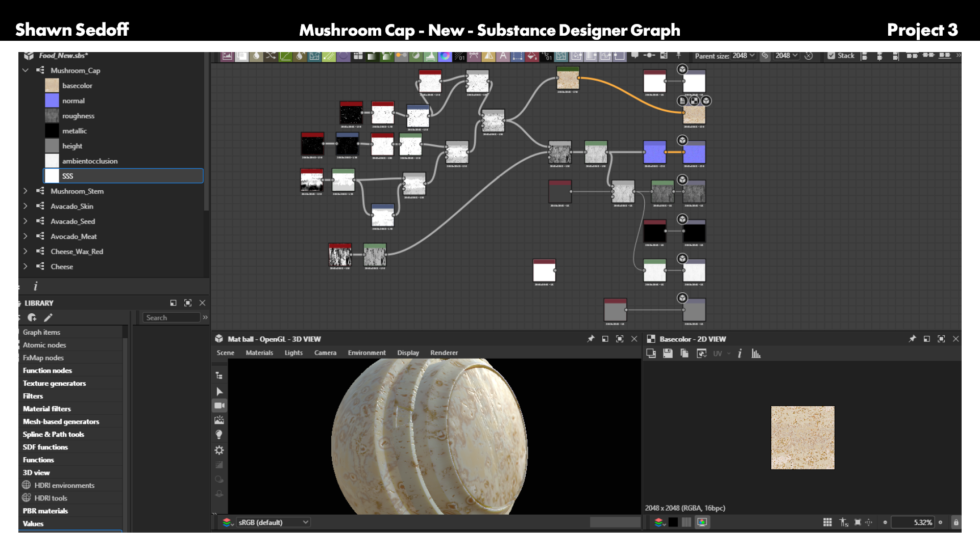
Task: Add an HSL node via the color wheel icon
Action: tap(445, 56)
